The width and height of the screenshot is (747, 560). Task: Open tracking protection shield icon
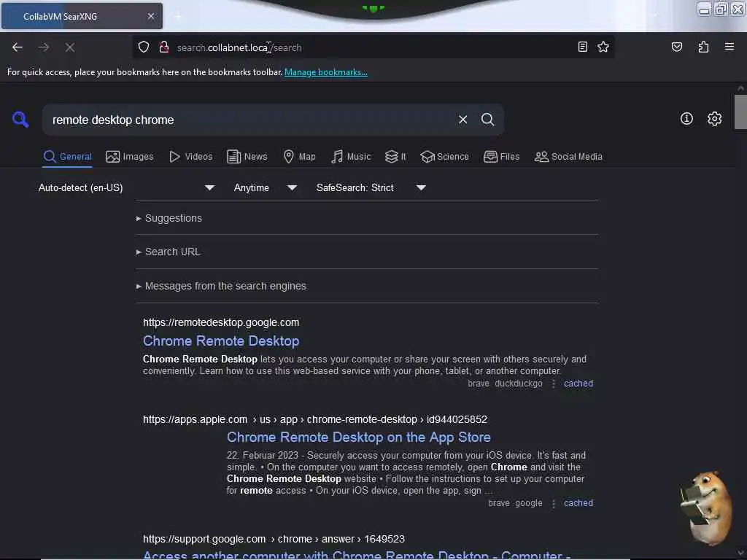144,47
